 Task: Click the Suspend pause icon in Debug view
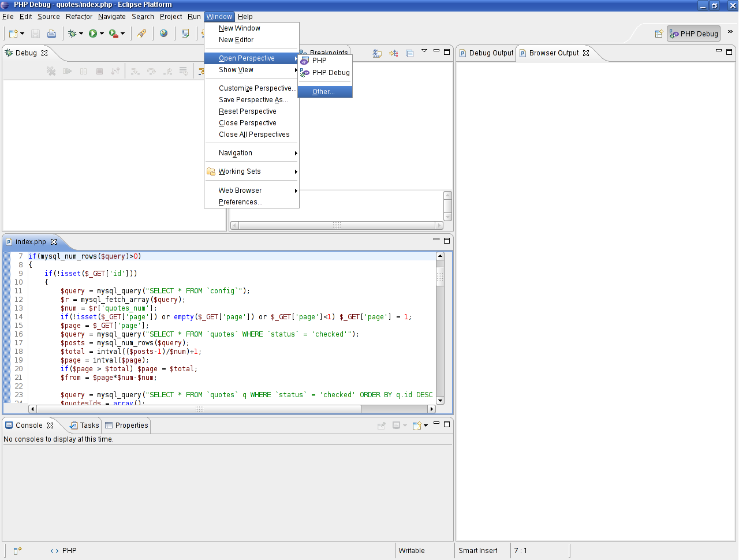[84, 71]
